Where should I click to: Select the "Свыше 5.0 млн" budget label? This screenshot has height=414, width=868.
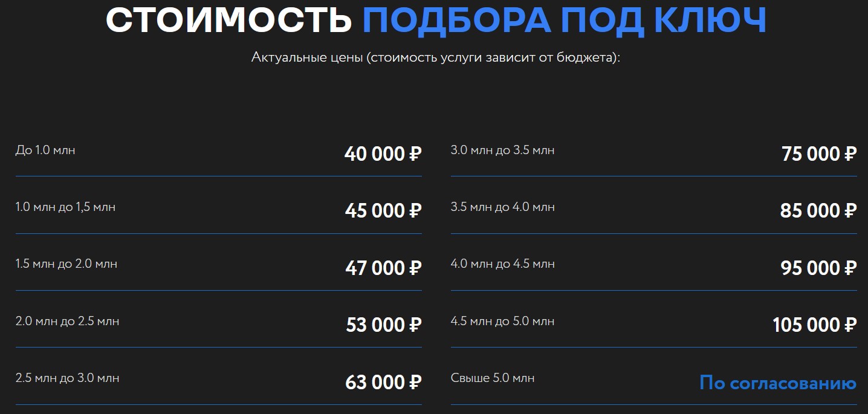[493, 378]
